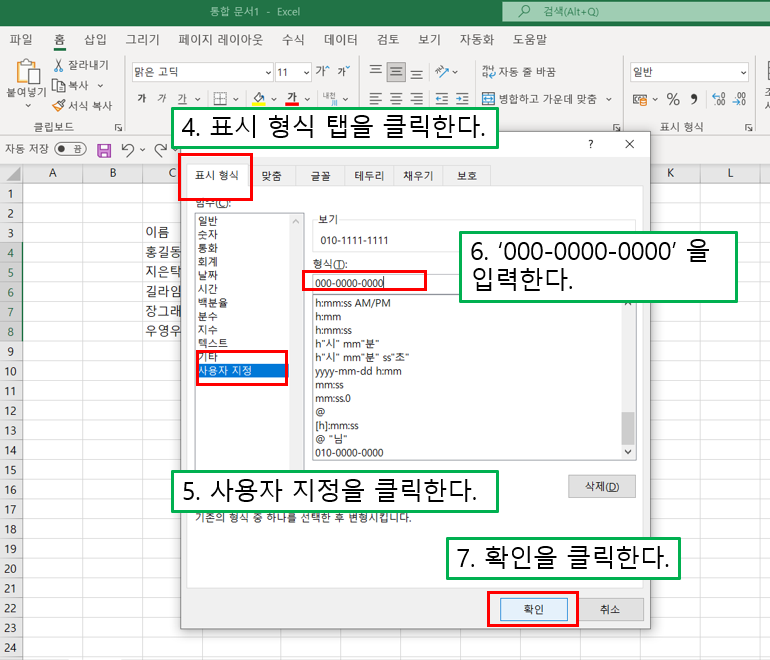The height and width of the screenshot is (660, 770).
Task: Open the font size dropdown showing 11
Action: tap(306, 73)
